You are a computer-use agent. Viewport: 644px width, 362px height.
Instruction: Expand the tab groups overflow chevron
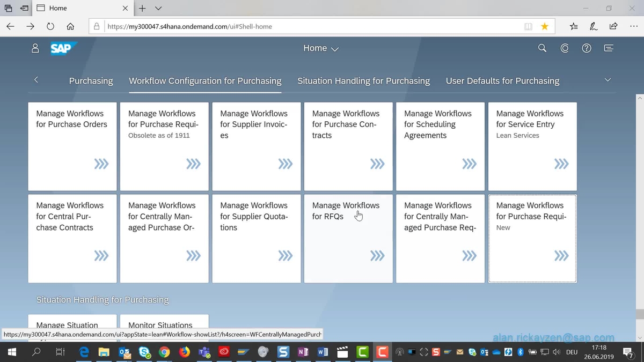pos(608,80)
